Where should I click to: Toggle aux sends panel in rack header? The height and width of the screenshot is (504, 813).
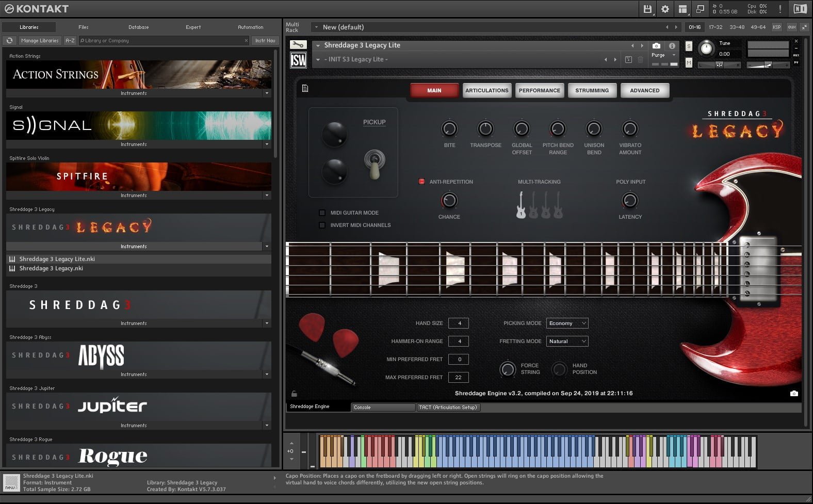pyautogui.click(x=792, y=27)
